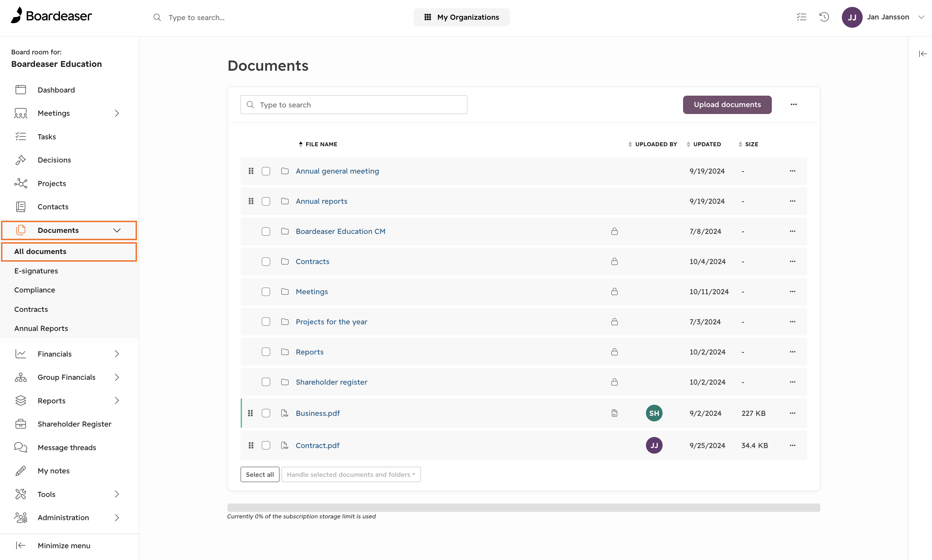This screenshot has height=560, width=932.
Task: Check the Contract.pdf checkbox
Action: point(266,445)
